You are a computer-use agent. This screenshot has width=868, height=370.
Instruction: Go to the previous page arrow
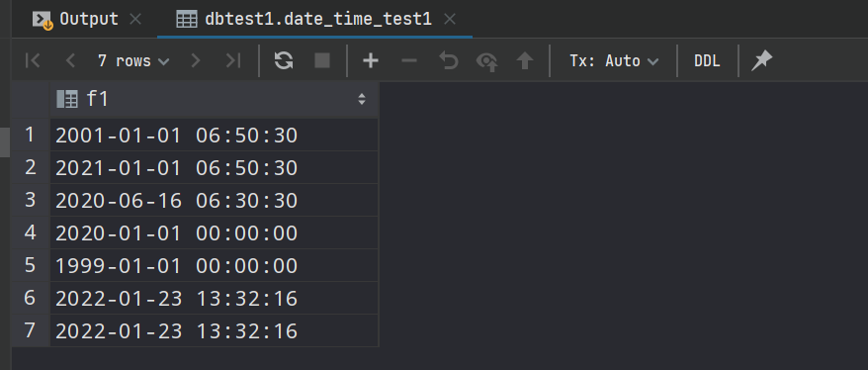click(x=70, y=61)
